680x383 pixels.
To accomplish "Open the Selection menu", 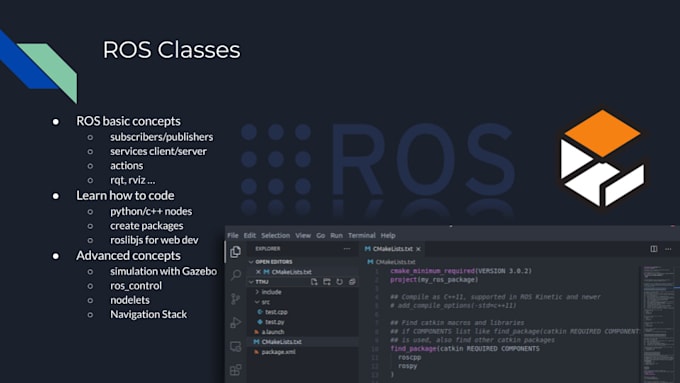I will pyautogui.click(x=275, y=235).
